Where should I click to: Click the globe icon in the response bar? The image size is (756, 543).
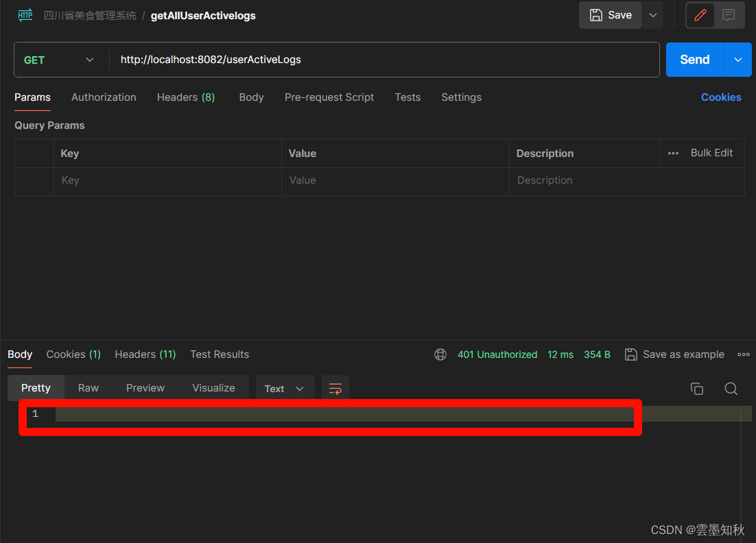(x=440, y=354)
